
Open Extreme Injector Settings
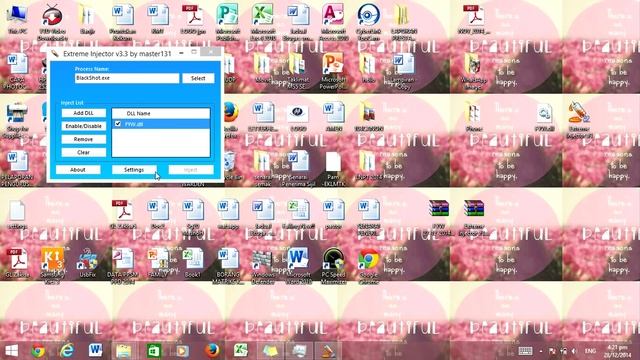[x=134, y=169]
